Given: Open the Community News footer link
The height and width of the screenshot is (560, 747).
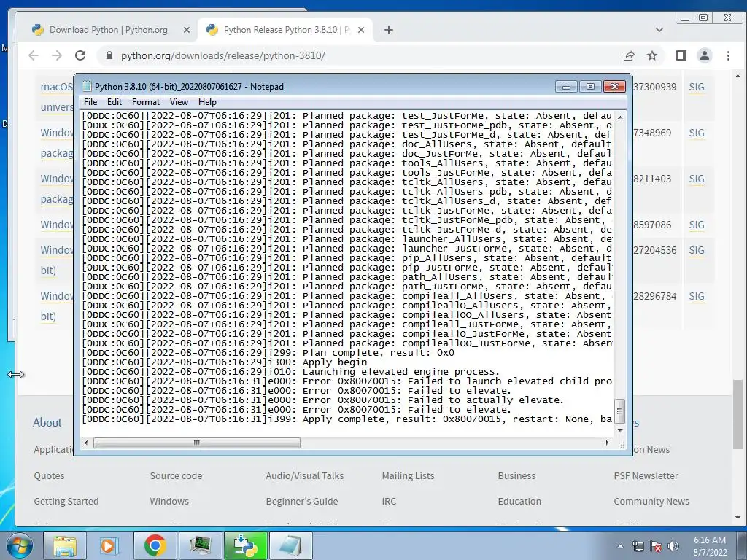Looking at the screenshot, I should click(x=651, y=502).
